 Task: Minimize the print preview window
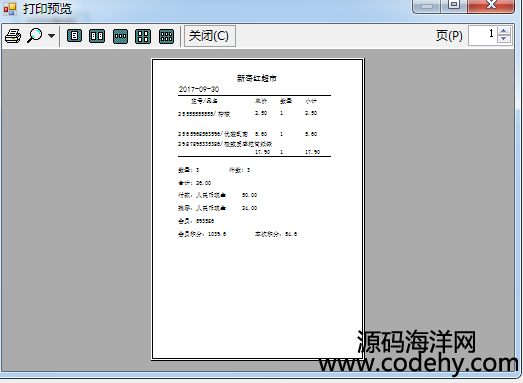coord(427,6)
